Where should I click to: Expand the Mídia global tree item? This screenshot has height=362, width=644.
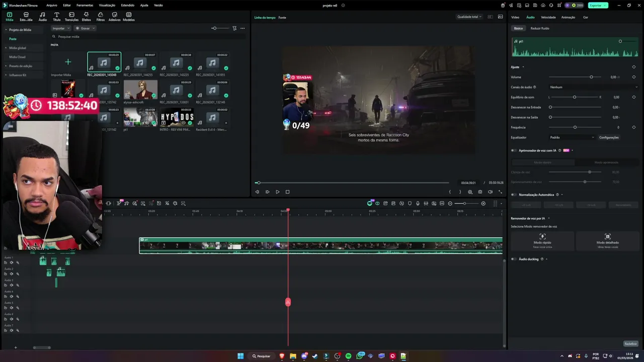6,48
